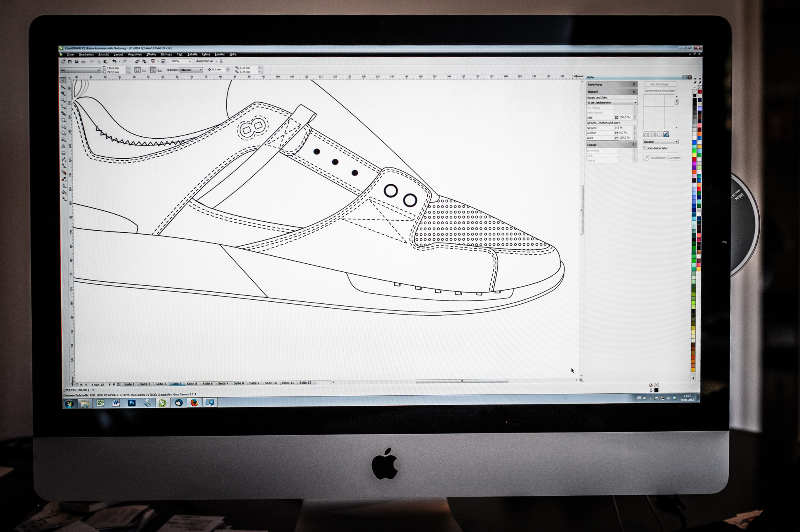The image size is (800, 532).
Task: Click the Neu hinzufügen button
Action: point(660,84)
